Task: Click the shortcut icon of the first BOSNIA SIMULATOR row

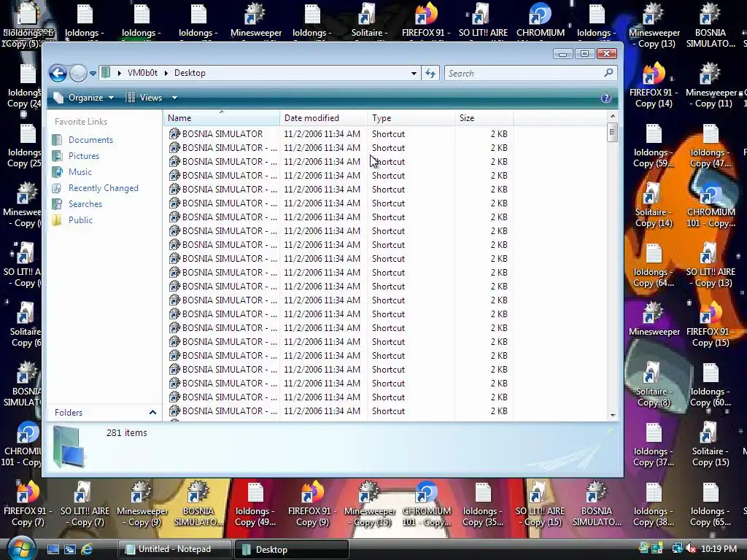Action: coord(174,134)
